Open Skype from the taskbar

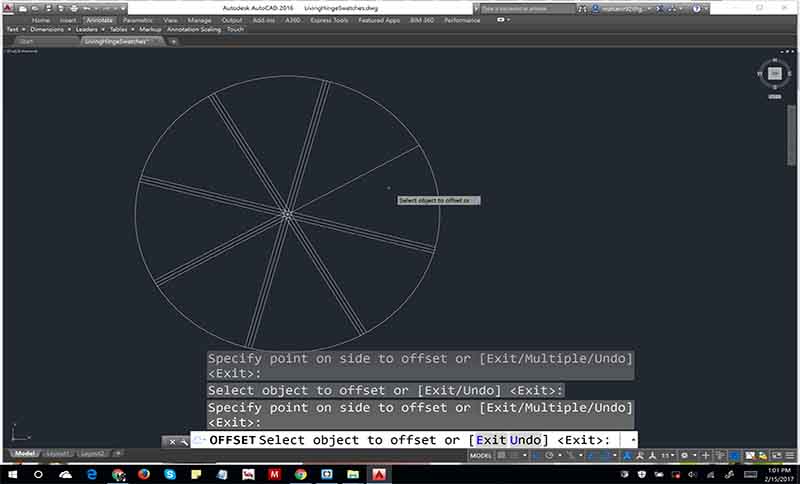(x=170, y=475)
